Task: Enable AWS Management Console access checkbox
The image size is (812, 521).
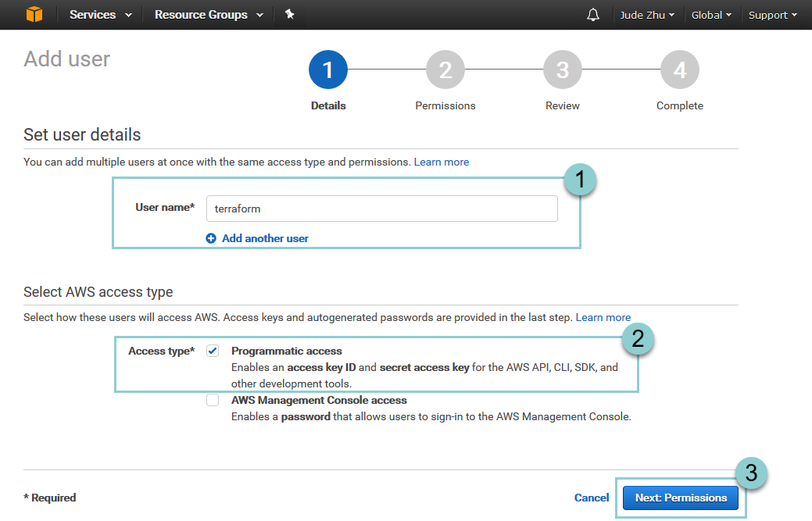Action: (x=213, y=401)
